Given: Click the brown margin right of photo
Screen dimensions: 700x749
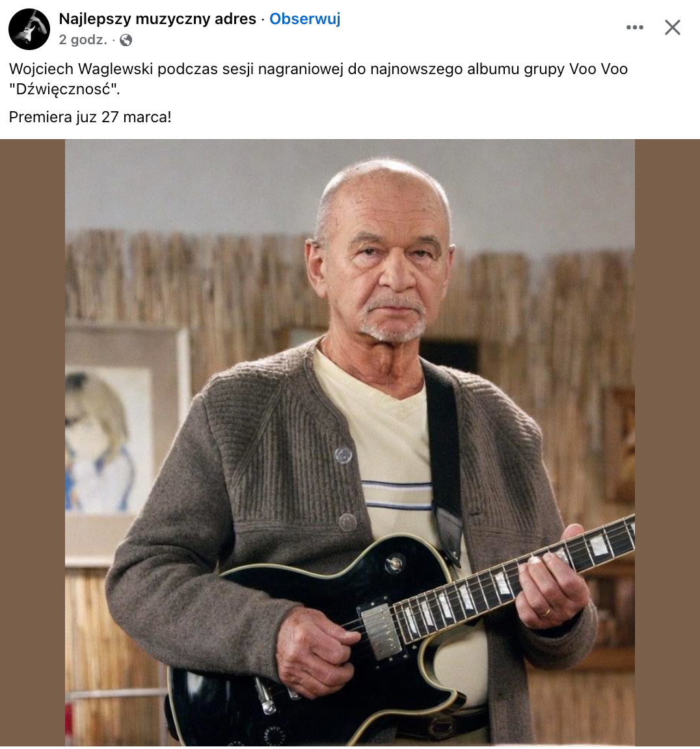Looking at the screenshot, I should click(x=667, y=442).
